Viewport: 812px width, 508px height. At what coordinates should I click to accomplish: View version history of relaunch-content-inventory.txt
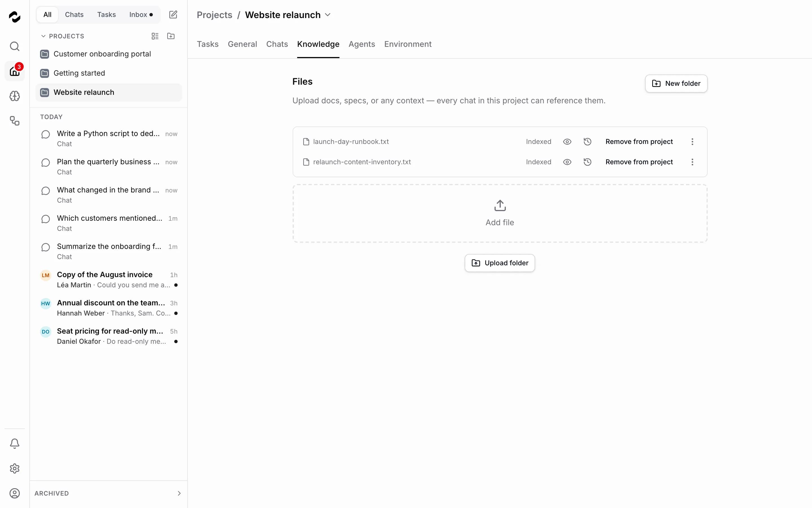(x=587, y=162)
